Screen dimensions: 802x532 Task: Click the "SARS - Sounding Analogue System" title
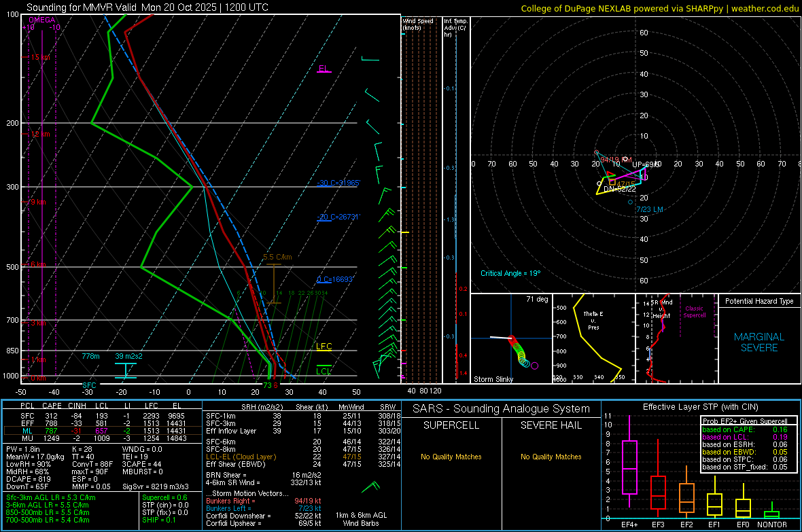[x=502, y=409]
